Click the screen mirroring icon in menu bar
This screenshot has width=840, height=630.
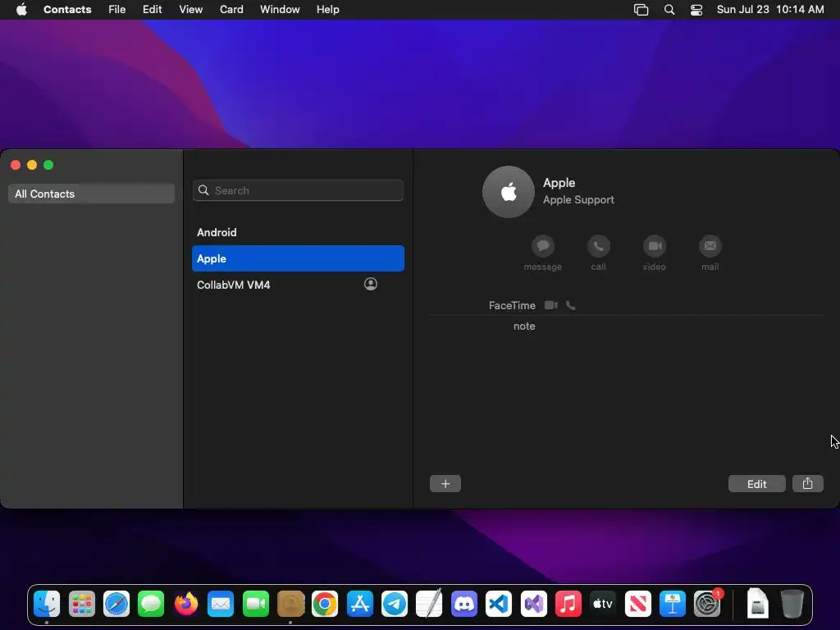pyautogui.click(x=641, y=10)
